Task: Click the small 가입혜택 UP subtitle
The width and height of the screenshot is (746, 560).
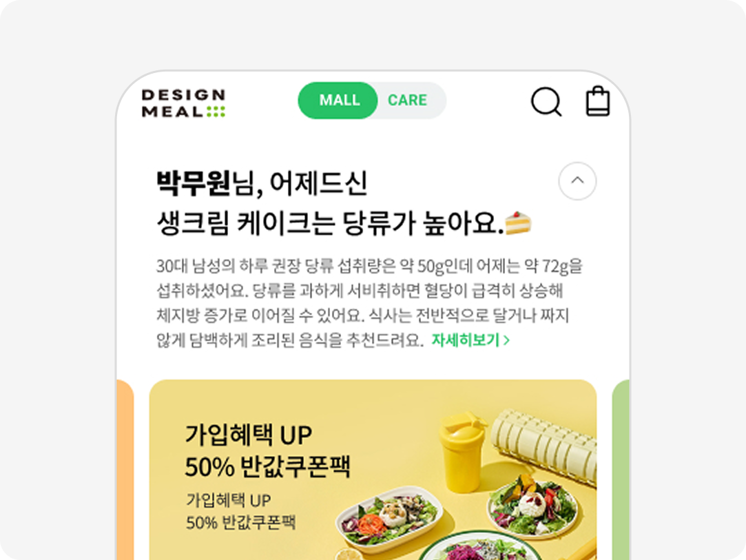Action: [x=228, y=500]
